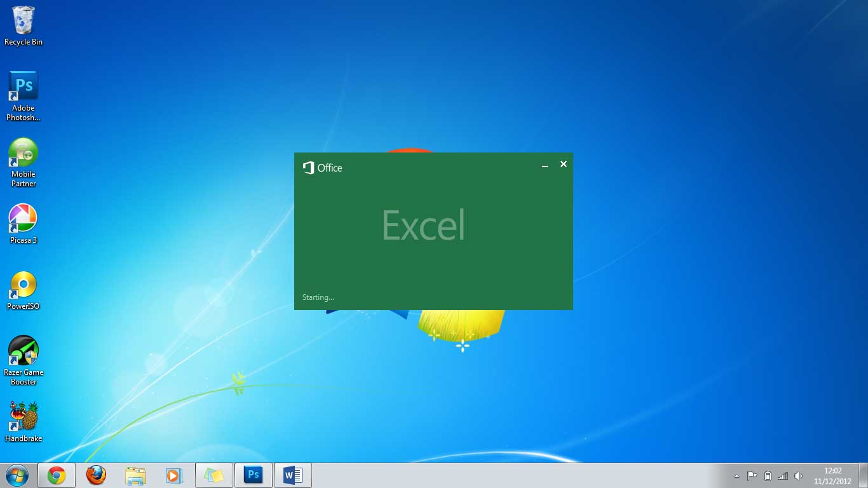The image size is (868, 488).
Task: Switch to Photoshop in the taskbar
Action: (x=254, y=475)
